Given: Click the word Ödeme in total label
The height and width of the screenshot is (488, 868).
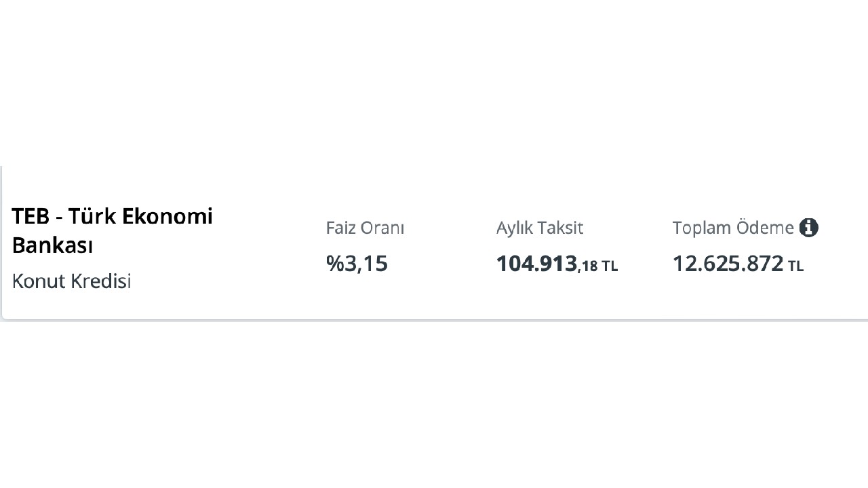Looking at the screenshot, I should coord(765,228).
